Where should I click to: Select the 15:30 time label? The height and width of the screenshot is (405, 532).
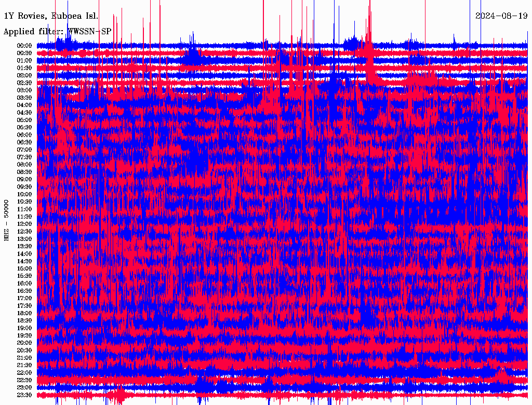24,276
